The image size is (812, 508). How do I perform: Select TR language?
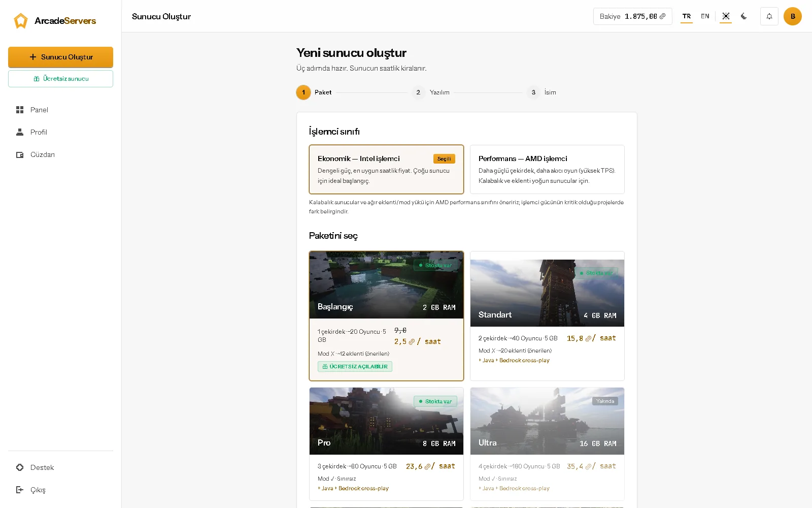(687, 16)
